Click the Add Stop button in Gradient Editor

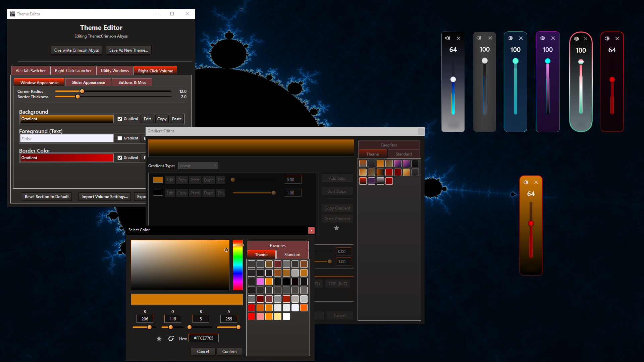[337, 178]
